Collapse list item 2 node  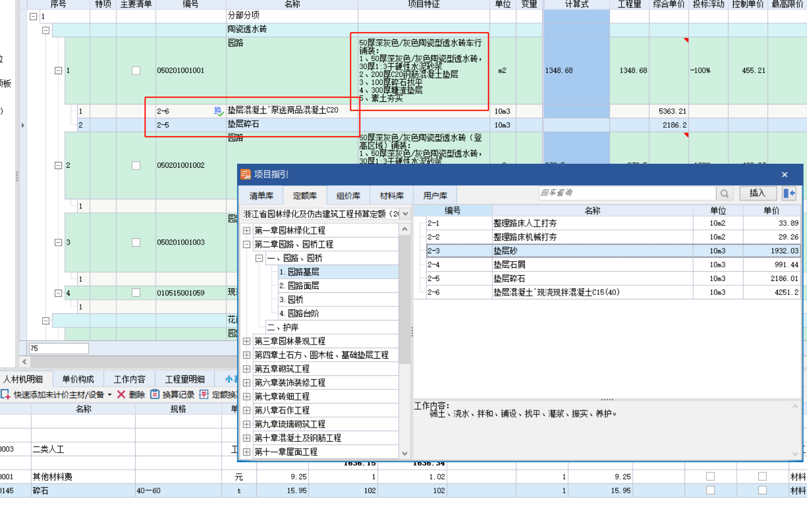click(58, 165)
